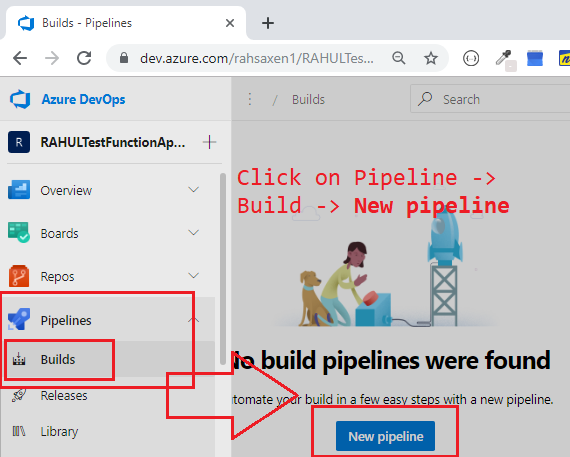
Task: Open the breadcrumb more options dots
Action: click(249, 99)
